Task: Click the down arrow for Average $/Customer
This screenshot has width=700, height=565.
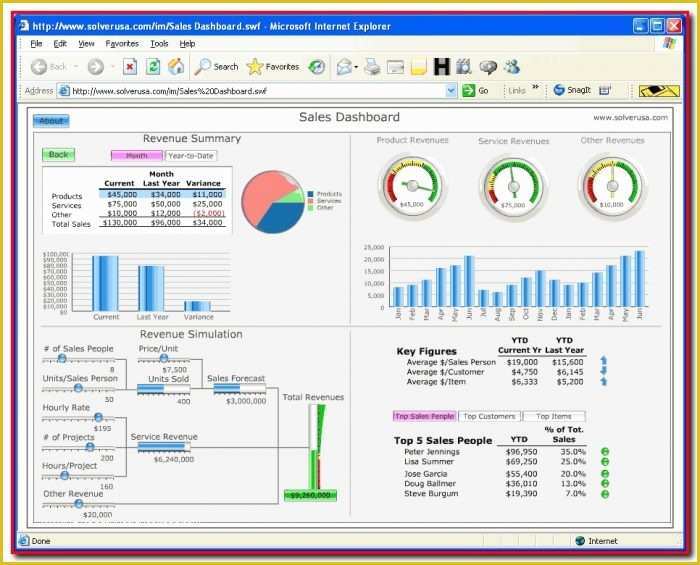Action: [x=604, y=371]
